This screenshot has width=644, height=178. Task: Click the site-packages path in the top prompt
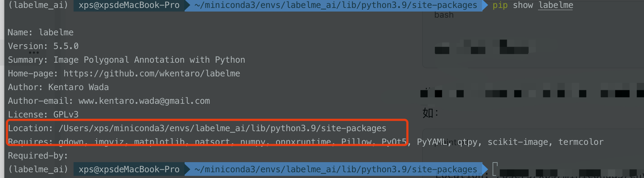335,5
